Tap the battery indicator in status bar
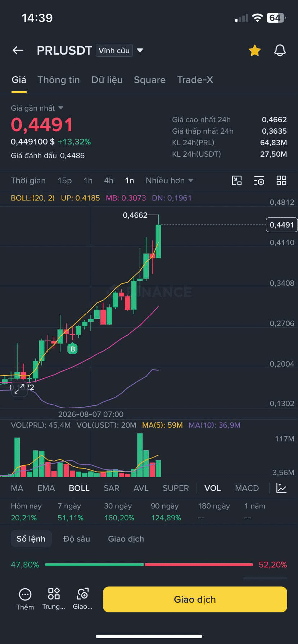The height and width of the screenshot is (644, 298). tap(276, 18)
